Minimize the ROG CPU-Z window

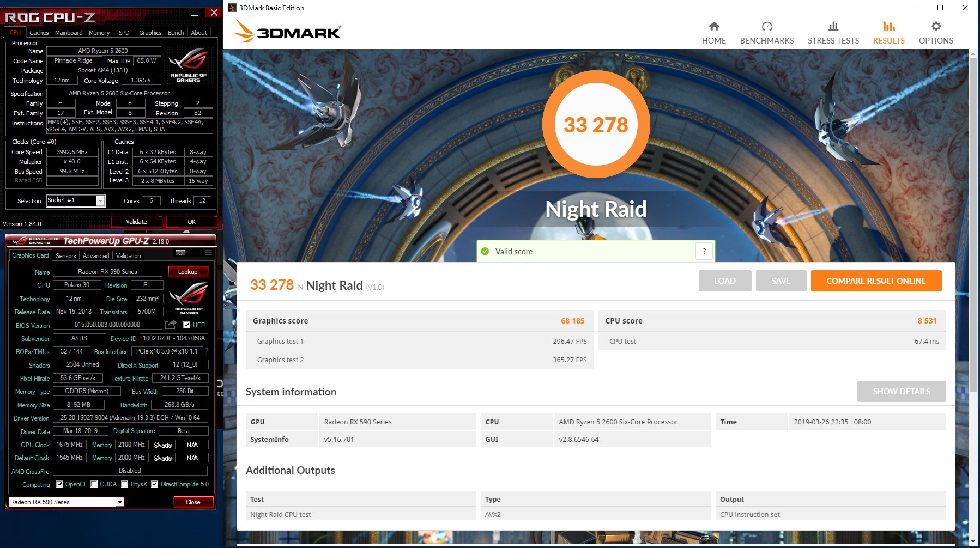click(195, 14)
